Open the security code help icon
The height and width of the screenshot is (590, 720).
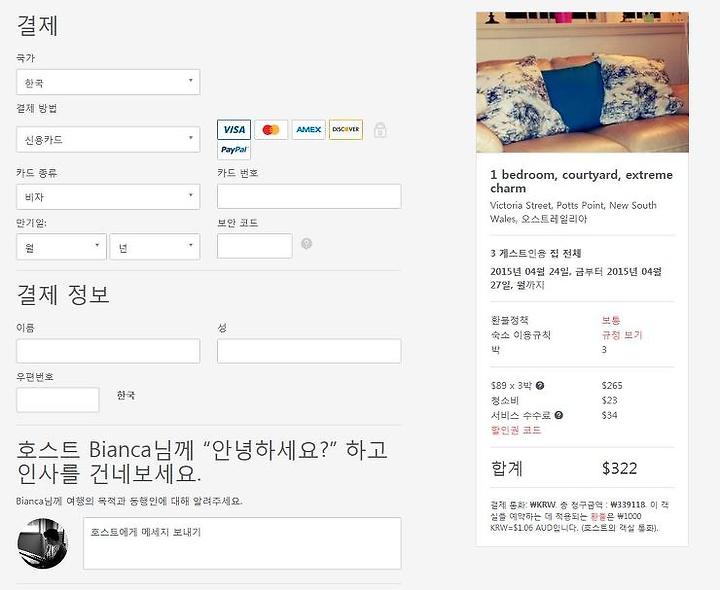(306, 243)
